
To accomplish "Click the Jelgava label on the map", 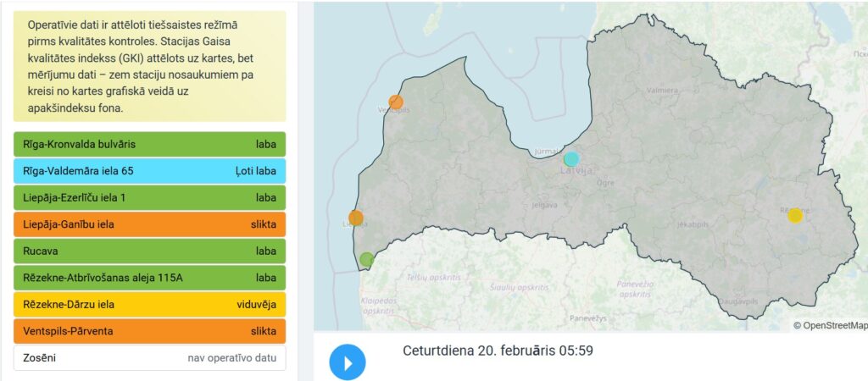I will point(544,205).
